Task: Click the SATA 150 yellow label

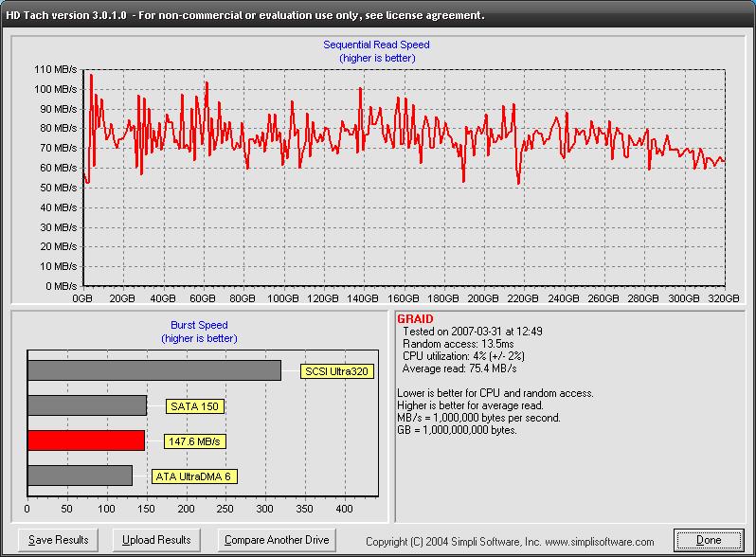Action: pos(194,406)
